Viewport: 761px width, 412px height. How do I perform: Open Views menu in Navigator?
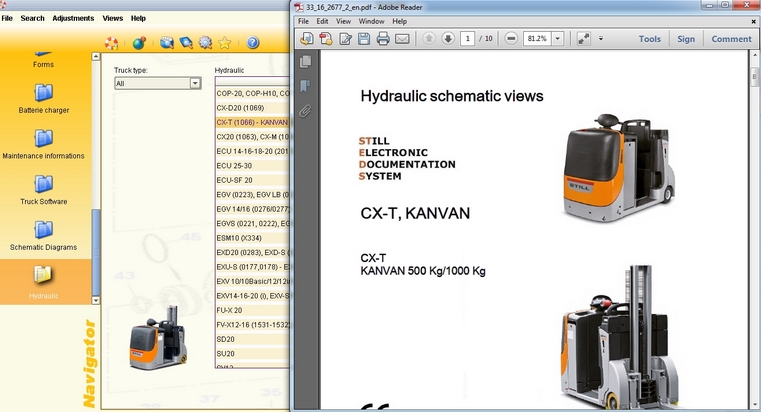(x=113, y=18)
